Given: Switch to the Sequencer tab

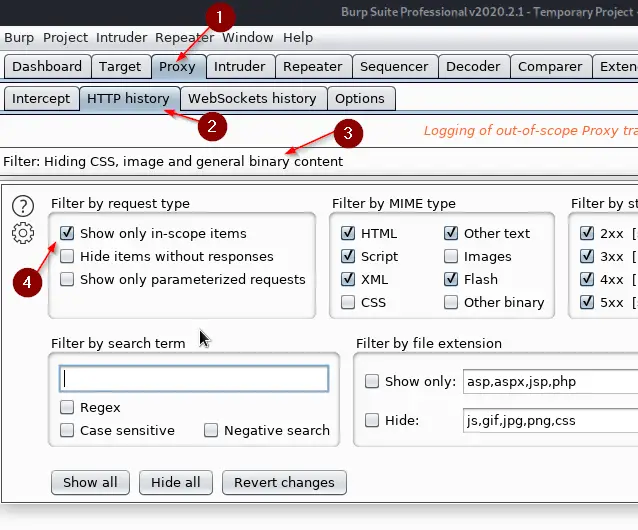Looking at the screenshot, I should point(394,66).
